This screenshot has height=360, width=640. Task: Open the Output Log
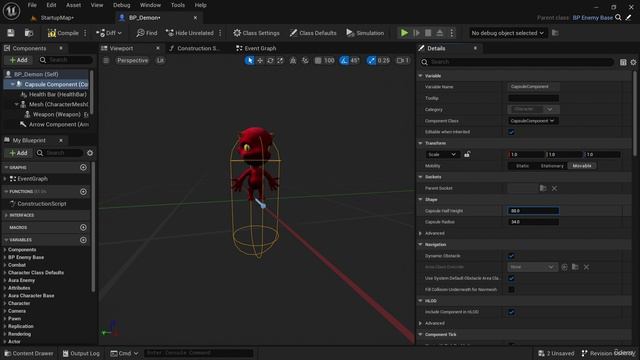pyautogui.click(x=81, y=353)
